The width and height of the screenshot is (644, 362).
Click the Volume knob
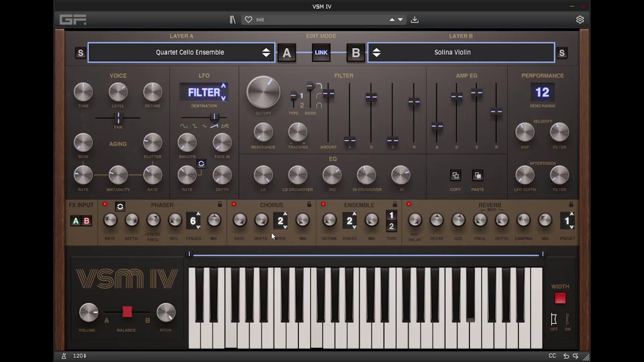[89, 313]
